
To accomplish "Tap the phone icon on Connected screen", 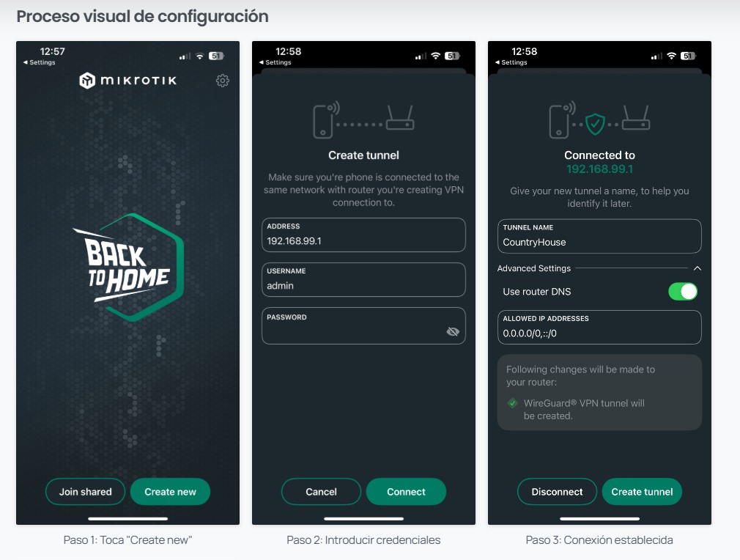I will (562, 120).
